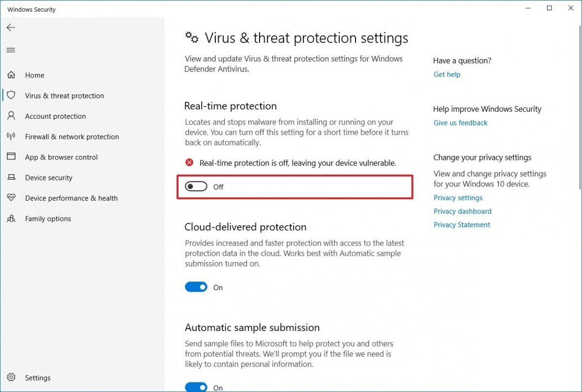Click Give us feedback

[460, 123]
